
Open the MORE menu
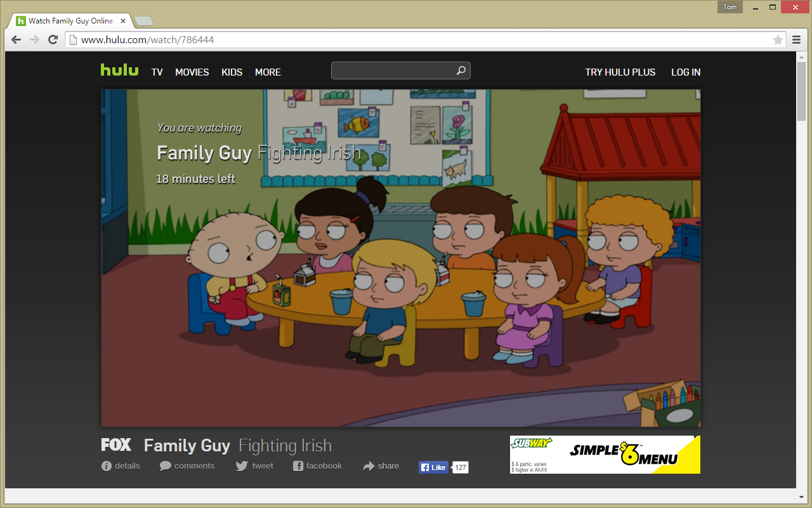[x=268, y=72]
